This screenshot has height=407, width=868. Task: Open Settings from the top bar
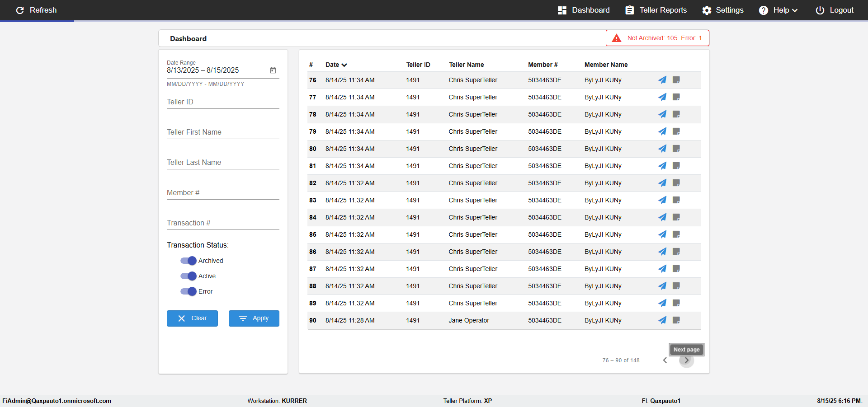[722, 10]
